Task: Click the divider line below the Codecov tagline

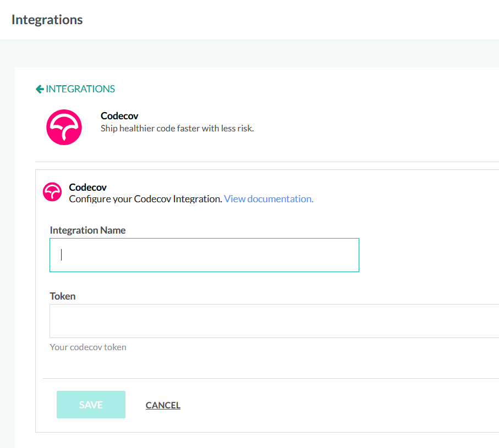Action: coord(267,162)
